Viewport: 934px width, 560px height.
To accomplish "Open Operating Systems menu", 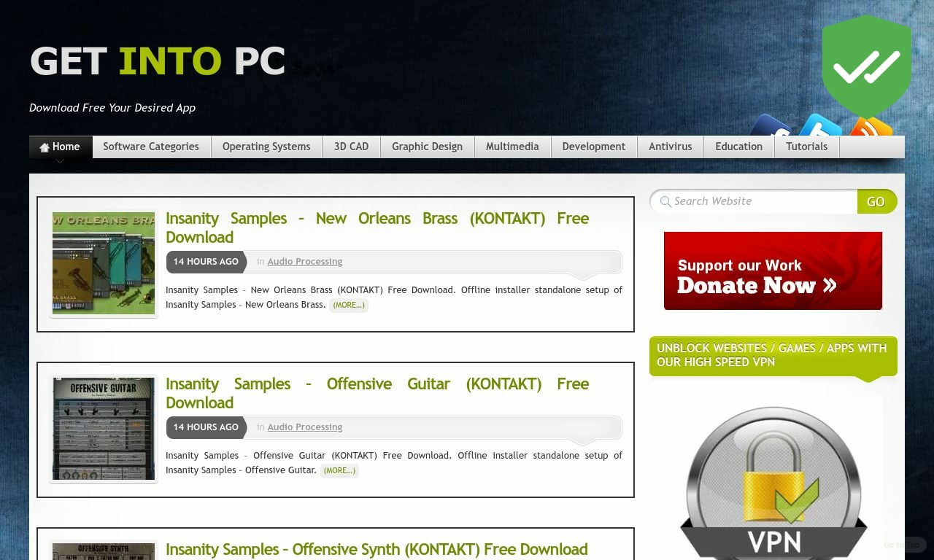I will point(266,147).
